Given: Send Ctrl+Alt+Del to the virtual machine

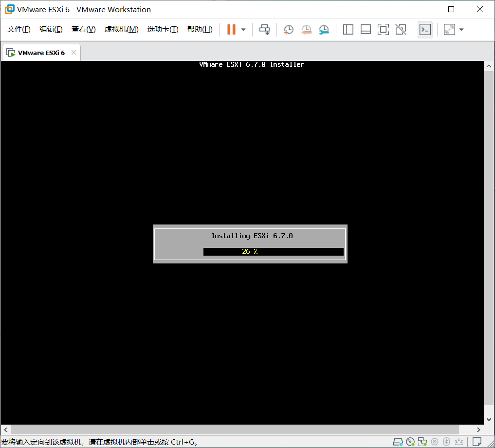Looking at the screenshot, I should 265,29.
